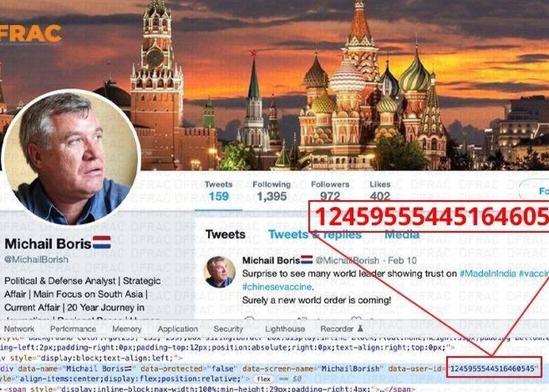Image resolution: width=549 pixels, height=392 pixels.
Task: Open the Media tab on profile
Action: click(402, 234)
